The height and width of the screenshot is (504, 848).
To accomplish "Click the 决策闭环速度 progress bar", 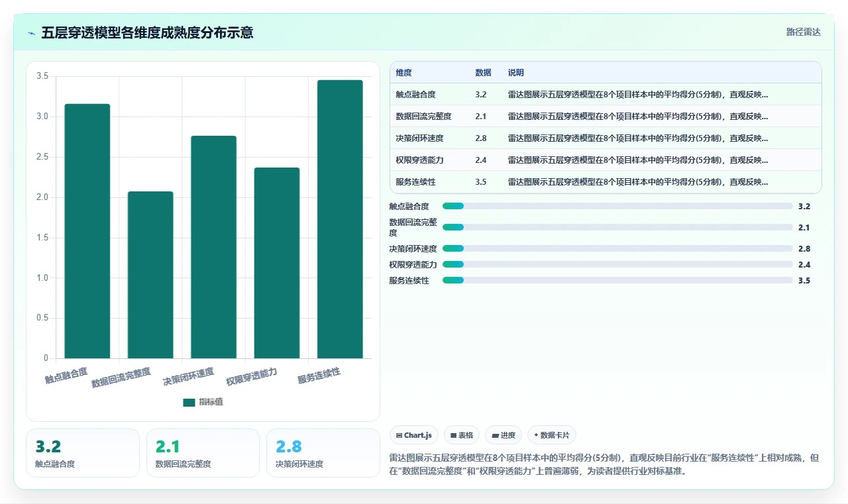I will tap(617, 248).
